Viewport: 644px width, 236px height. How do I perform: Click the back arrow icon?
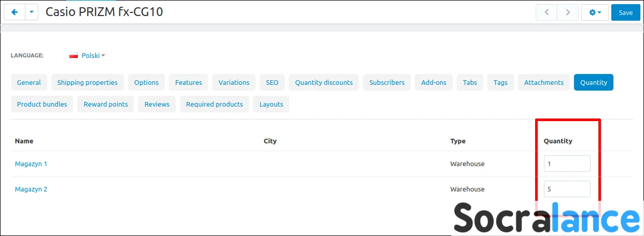(15, 12)
